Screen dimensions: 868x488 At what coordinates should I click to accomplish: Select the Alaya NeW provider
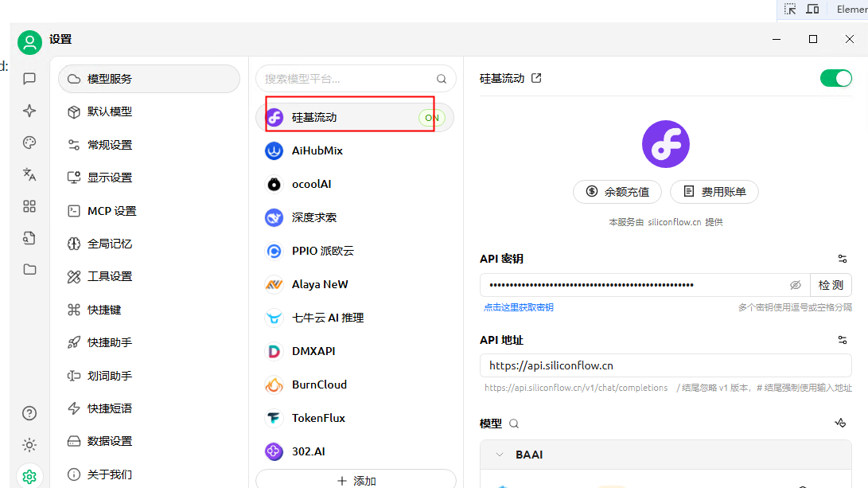355,284
